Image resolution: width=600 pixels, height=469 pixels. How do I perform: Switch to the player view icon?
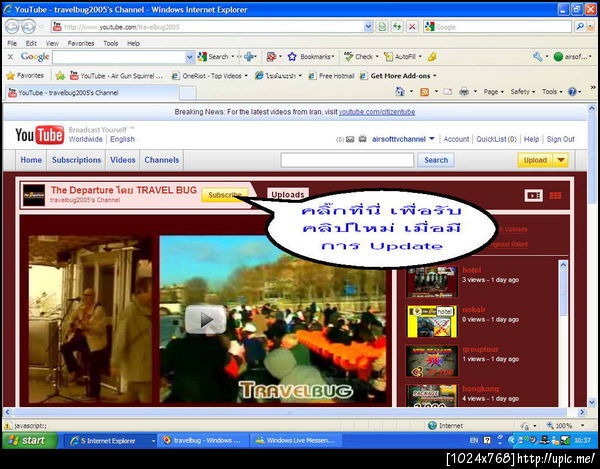click(x=533, y=196)
